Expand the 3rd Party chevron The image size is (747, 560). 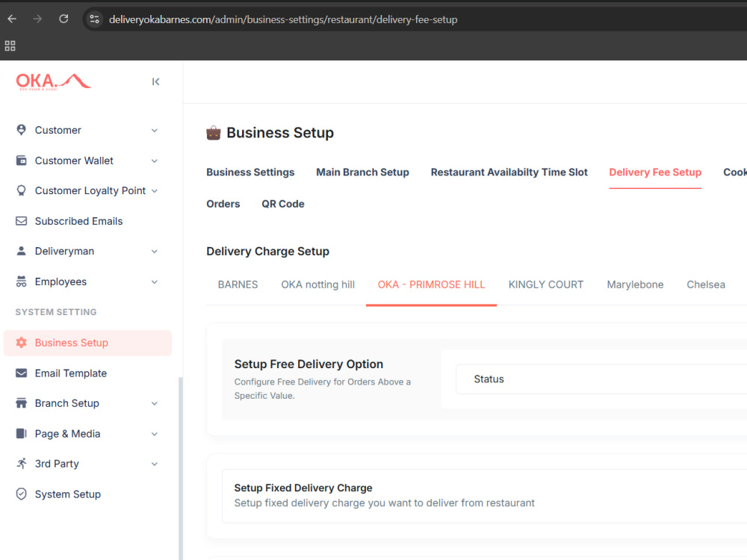tap(155, 464)
